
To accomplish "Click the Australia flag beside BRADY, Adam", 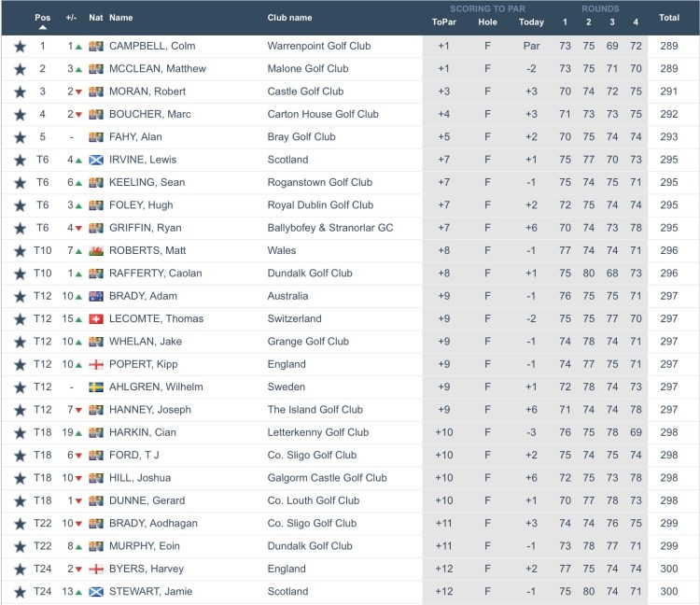I will tap(95, 296).
